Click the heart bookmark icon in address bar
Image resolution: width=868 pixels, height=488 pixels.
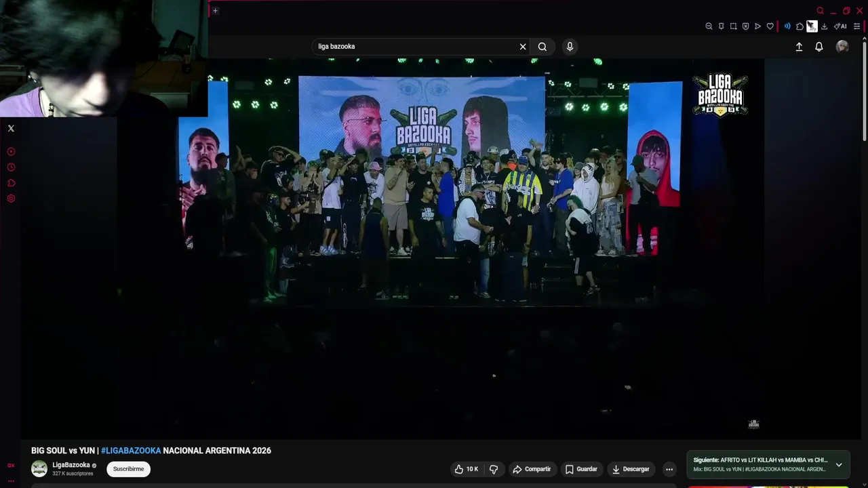[770, 26]
